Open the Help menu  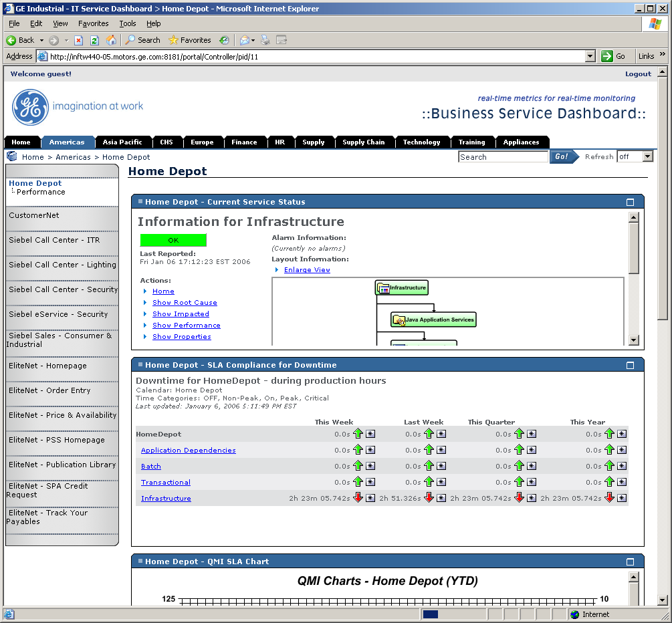(x=153, y=23)
